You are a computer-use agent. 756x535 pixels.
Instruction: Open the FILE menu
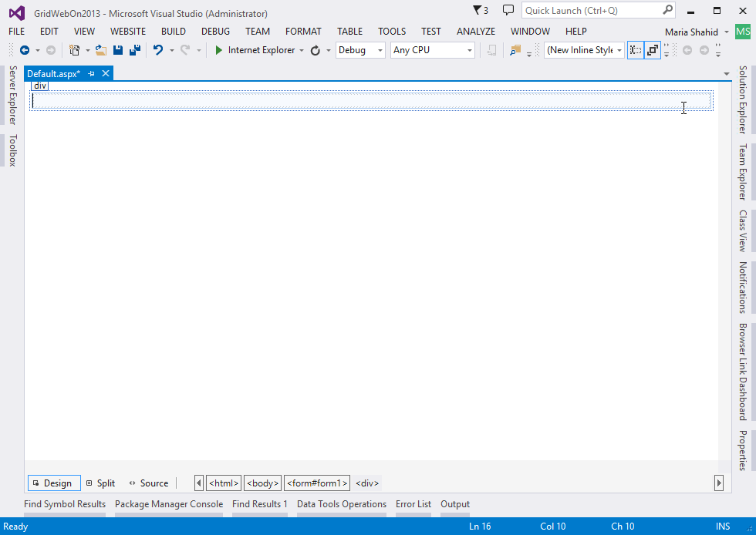click(x=17, y=32)
